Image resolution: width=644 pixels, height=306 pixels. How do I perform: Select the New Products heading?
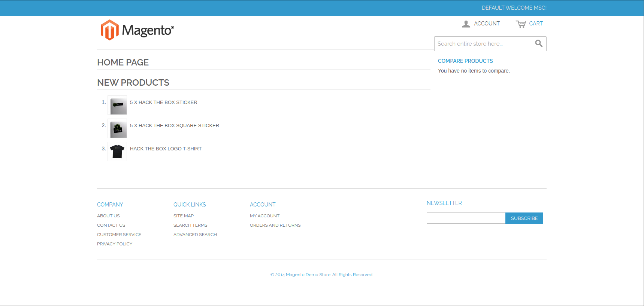[133, 83]
